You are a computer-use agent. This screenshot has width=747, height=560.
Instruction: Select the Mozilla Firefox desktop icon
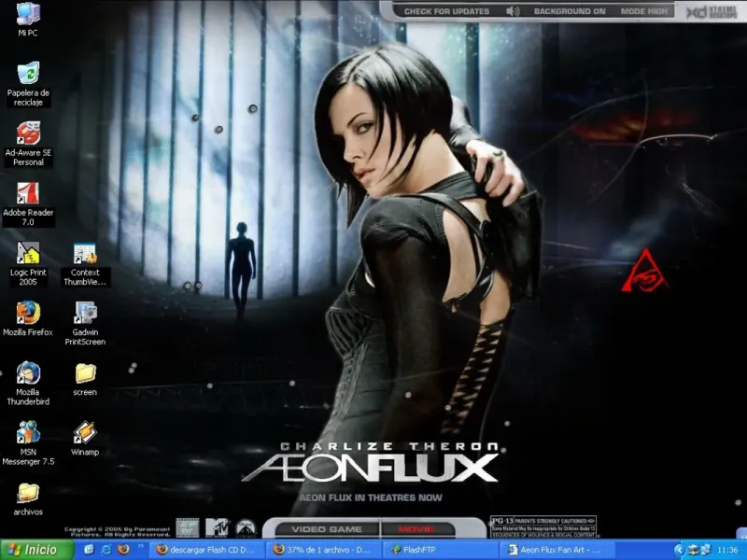[28, 319]
